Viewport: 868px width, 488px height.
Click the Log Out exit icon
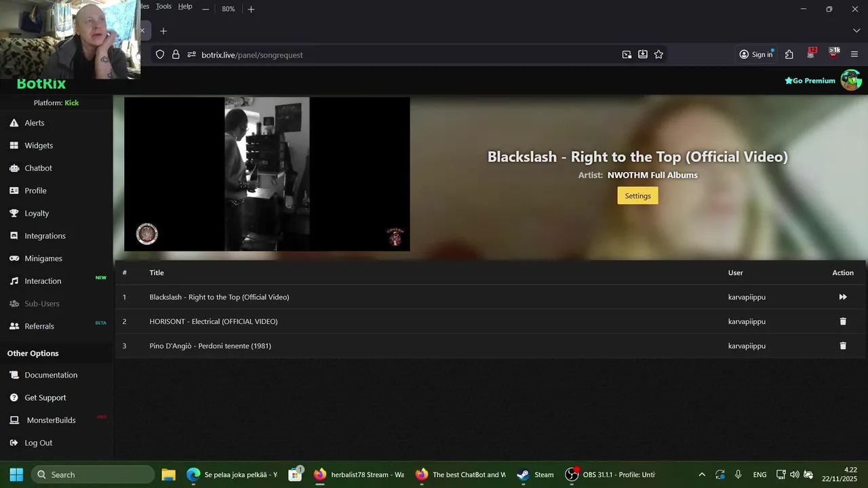coord(14,443)
